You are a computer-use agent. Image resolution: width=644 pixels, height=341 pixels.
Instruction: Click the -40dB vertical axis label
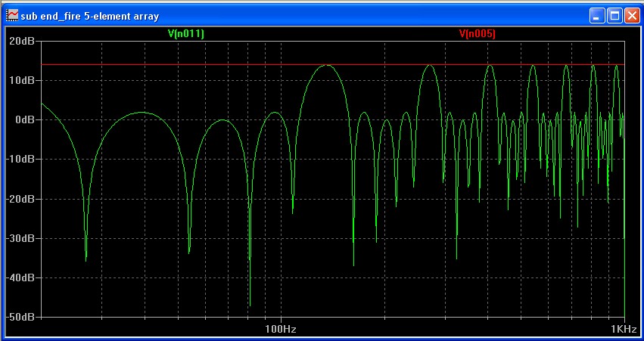(20, 277)
